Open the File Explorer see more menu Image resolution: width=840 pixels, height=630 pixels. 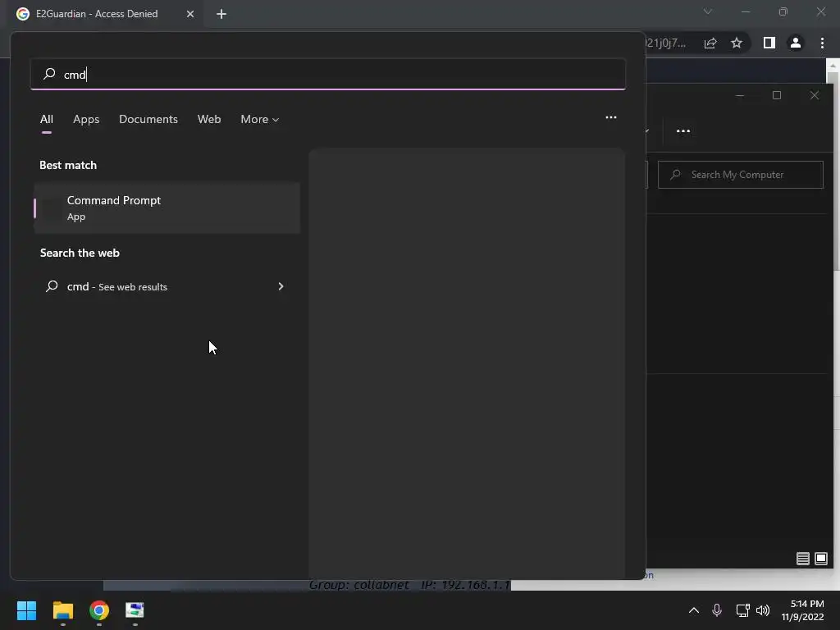pos(683,130)
